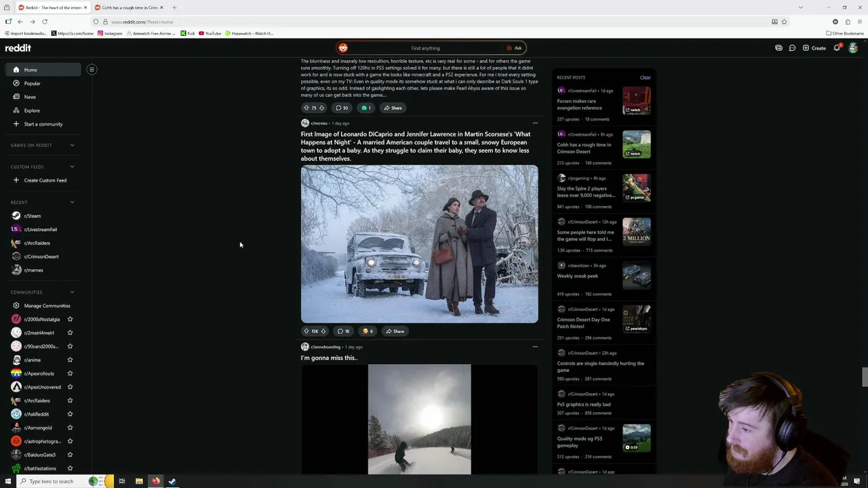Viewport: 868px width, 488px height.
Task: Collapse the left sidebar navigation button
Action: pos(92,69)
